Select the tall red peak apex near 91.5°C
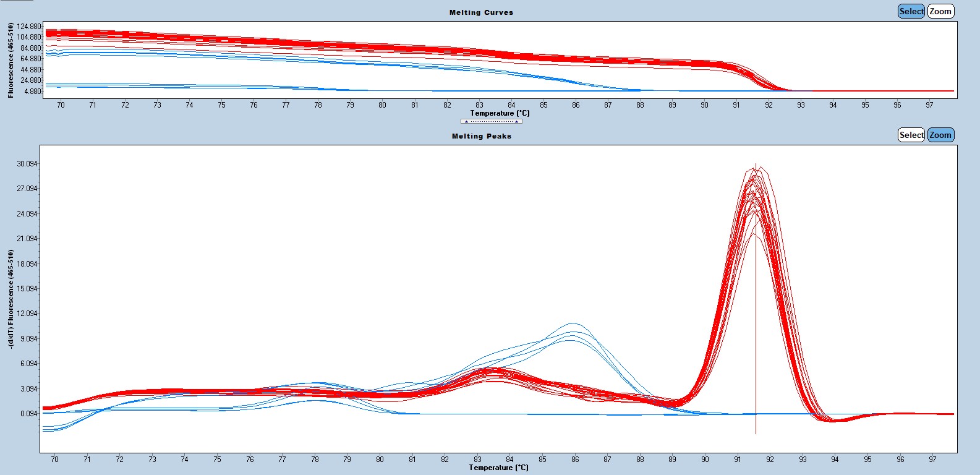Screen dimensions: 980x475 click(x=756, y=170)
